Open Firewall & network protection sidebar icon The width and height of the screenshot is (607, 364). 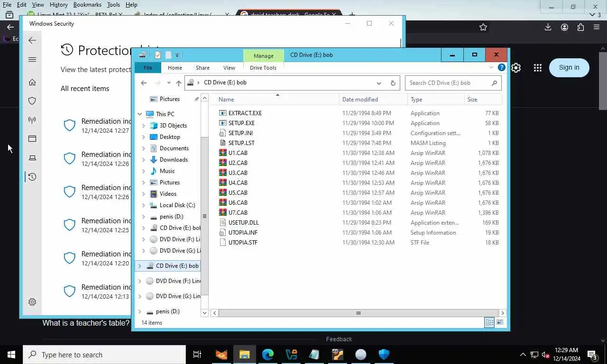point(32,120)
